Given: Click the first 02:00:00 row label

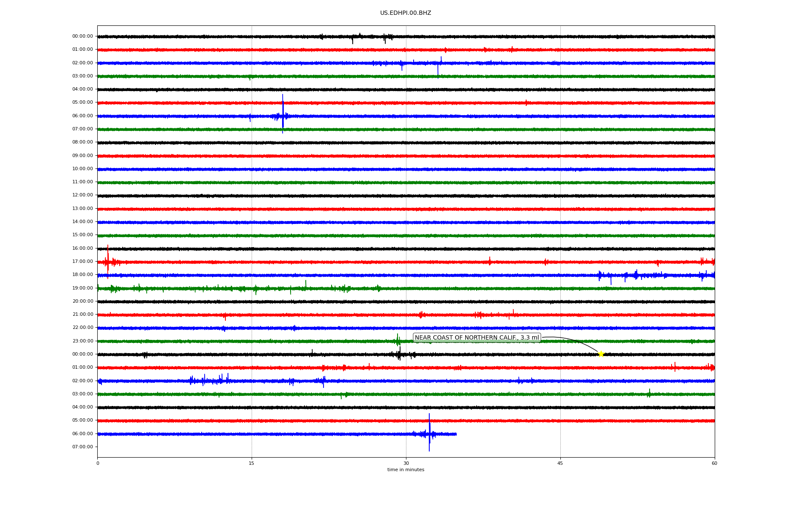Looking at the screenshot, I should click(x=82, y=63).
